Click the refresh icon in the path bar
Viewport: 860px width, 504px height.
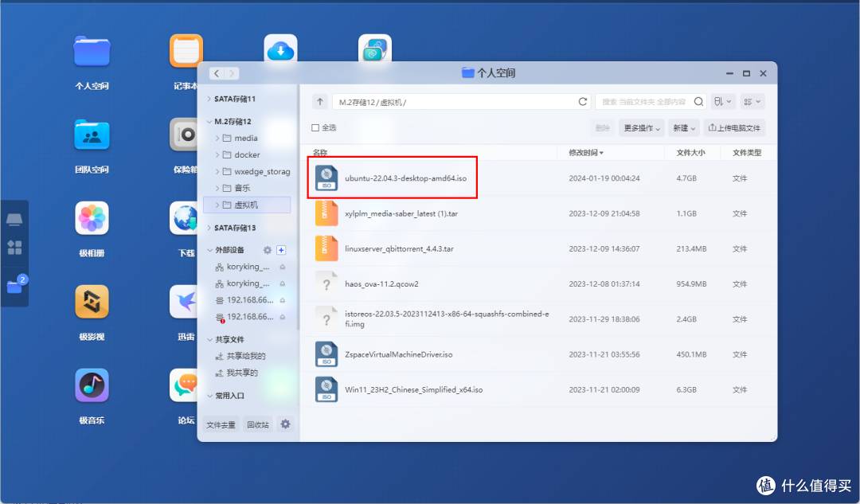[582, 101]
